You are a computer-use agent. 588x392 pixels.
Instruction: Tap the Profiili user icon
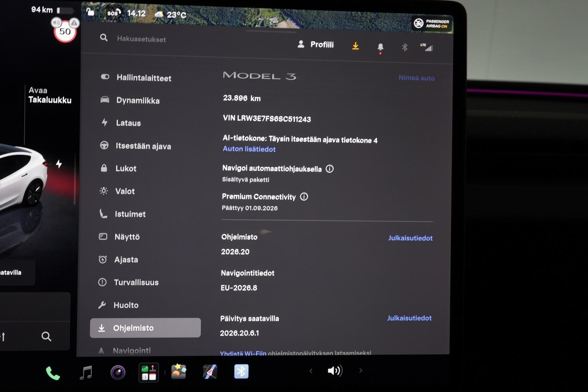[x=301, y=44]
